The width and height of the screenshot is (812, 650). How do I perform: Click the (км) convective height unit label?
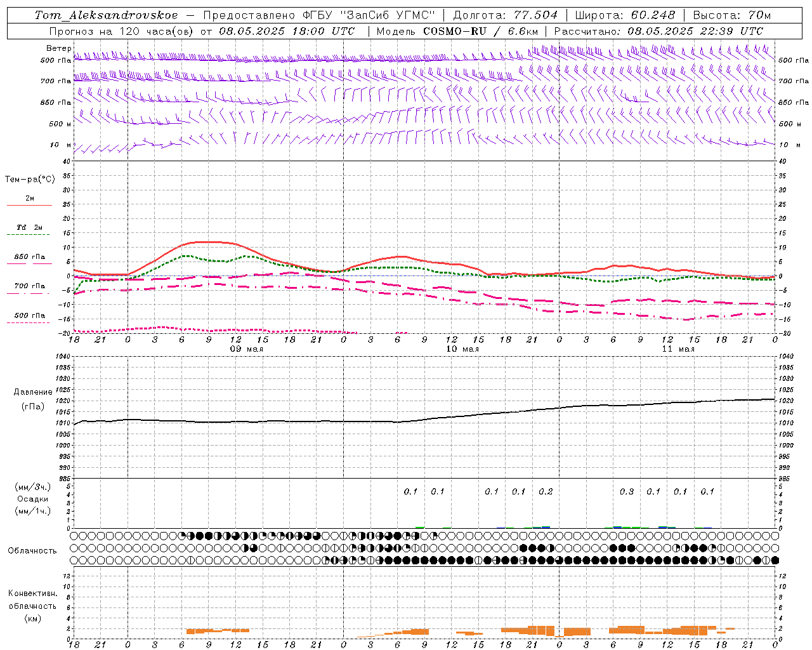click(32, 618)
